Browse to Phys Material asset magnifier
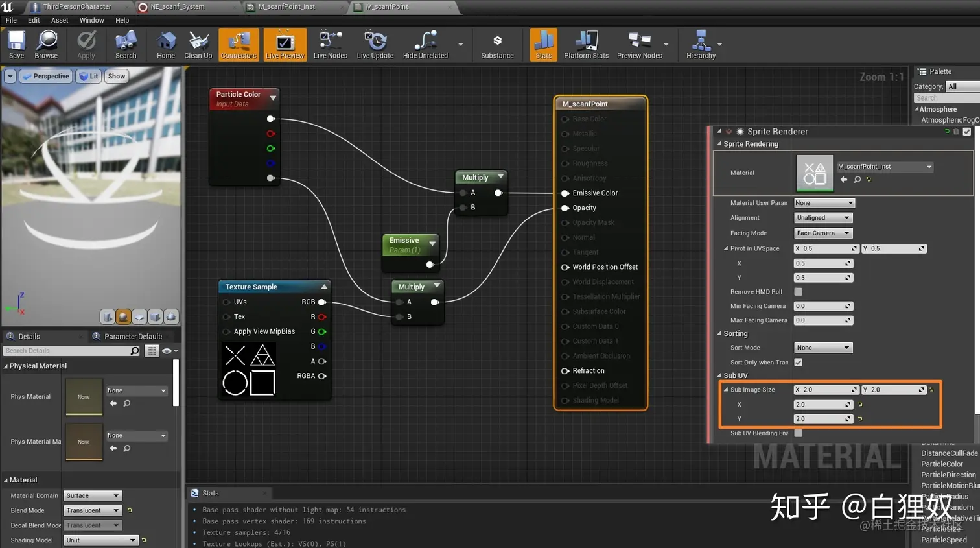The width and height of the screenshot is (980, 548). [127, 403]
